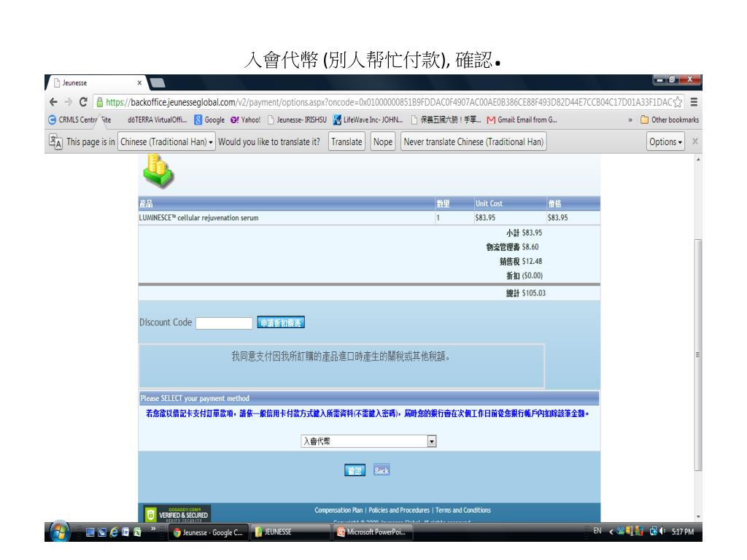Click into the Discount Code field
The image size is (747, 560).
click(x=224, y=323)
